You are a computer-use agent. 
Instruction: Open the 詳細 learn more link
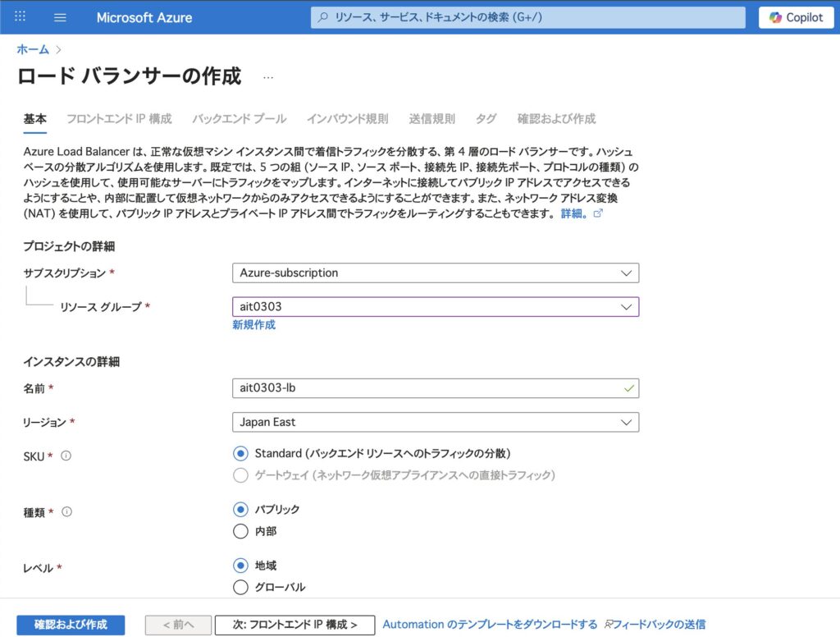click(x=573, y=213)
